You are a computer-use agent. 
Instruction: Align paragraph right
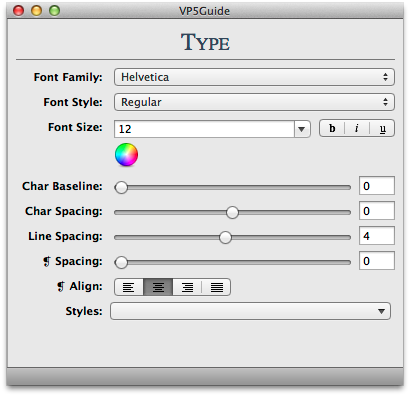187,287
